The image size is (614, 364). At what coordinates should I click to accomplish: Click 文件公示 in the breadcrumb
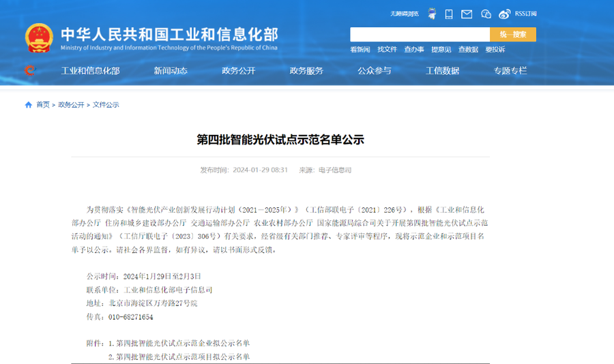106,105
